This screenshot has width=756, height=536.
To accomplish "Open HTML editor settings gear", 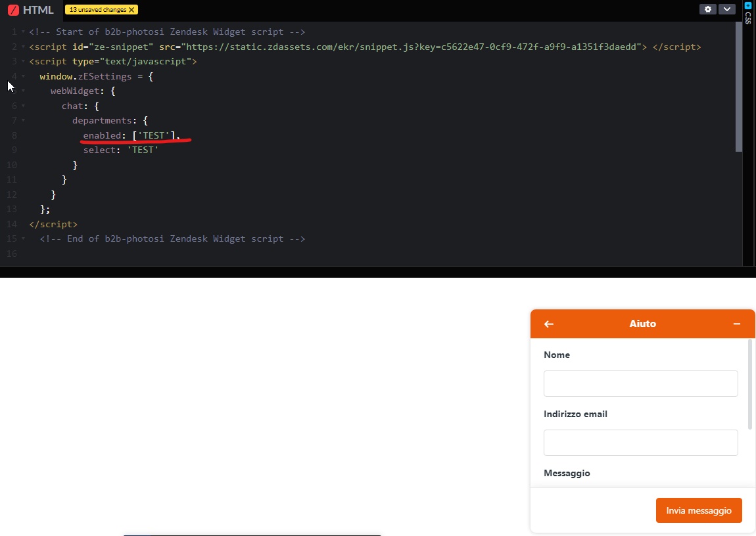I will [707, 9].
